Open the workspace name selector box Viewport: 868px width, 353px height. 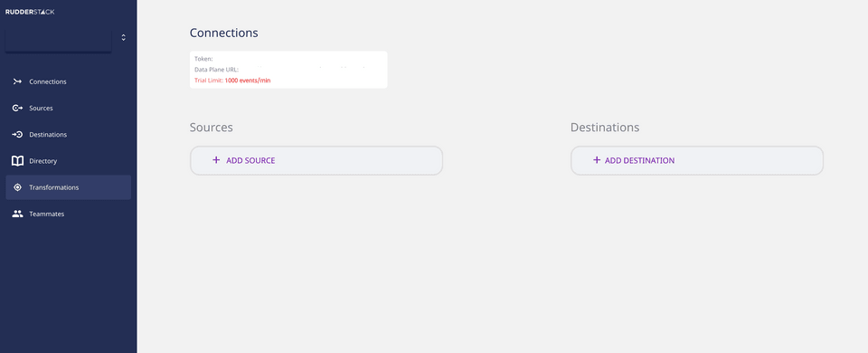(x=58, y=41)
